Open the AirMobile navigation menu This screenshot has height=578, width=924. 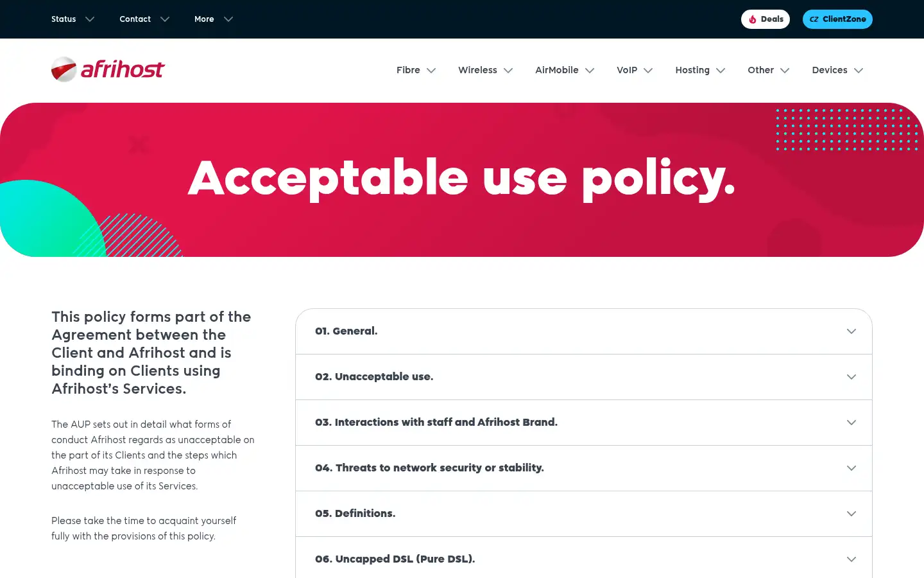(565, 70)
